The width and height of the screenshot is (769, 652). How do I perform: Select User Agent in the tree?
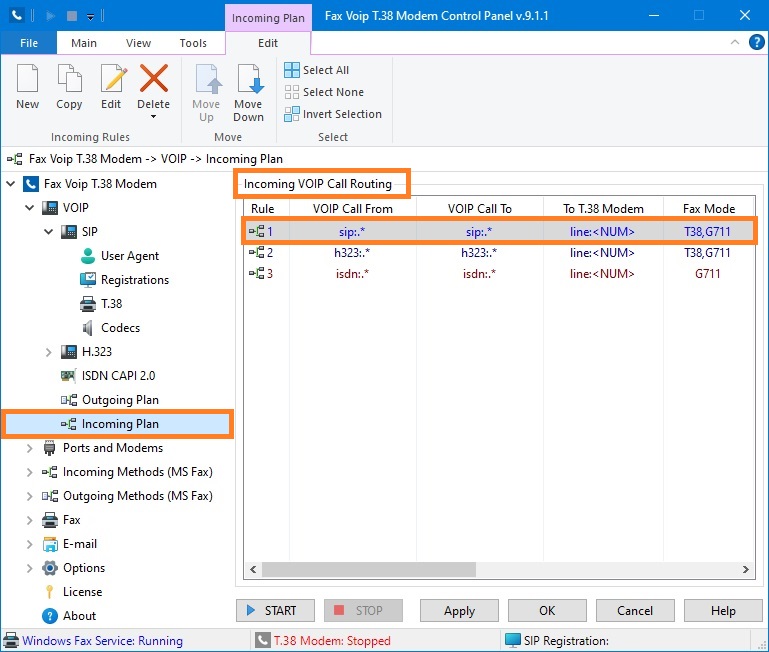pos(120,256)
